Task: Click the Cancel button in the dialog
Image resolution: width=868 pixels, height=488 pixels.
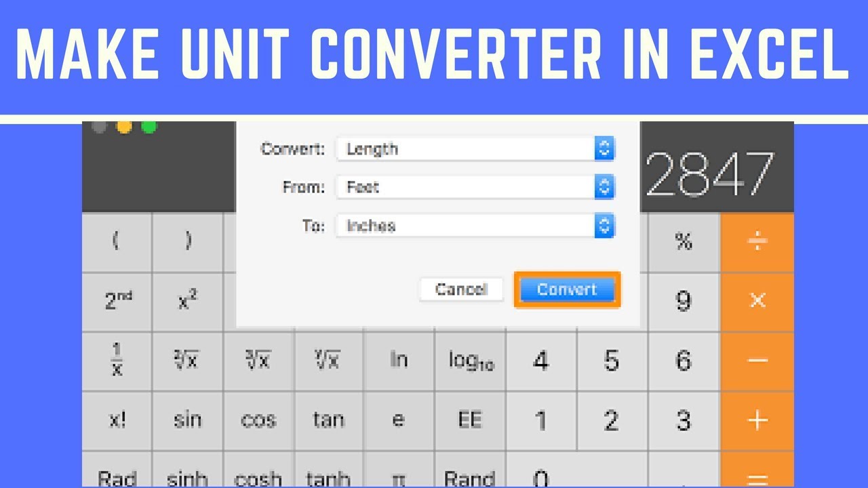Action: click(x=461, y=289)
